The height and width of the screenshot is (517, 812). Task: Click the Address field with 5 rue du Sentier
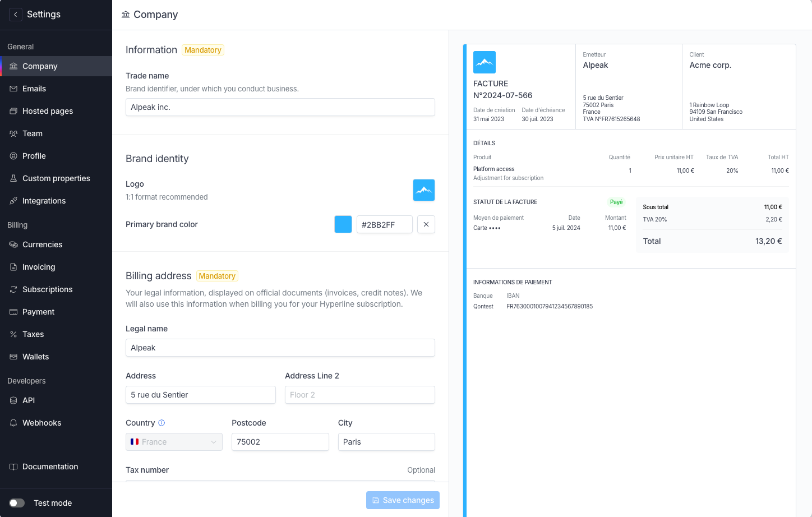201,395
